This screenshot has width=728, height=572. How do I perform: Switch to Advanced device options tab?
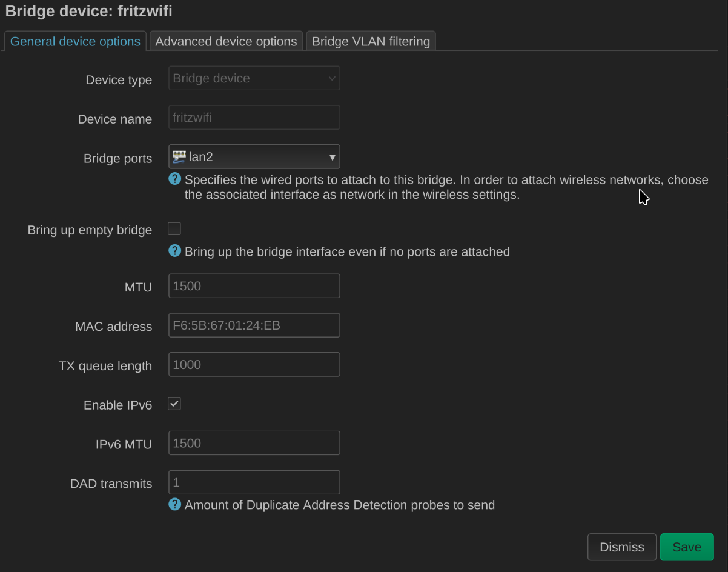click(226, 41)
